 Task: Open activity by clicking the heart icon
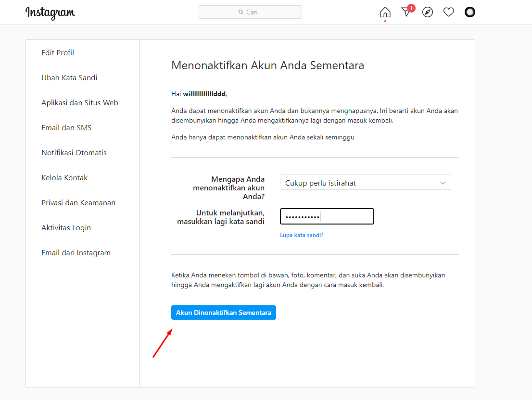point(448,12)
